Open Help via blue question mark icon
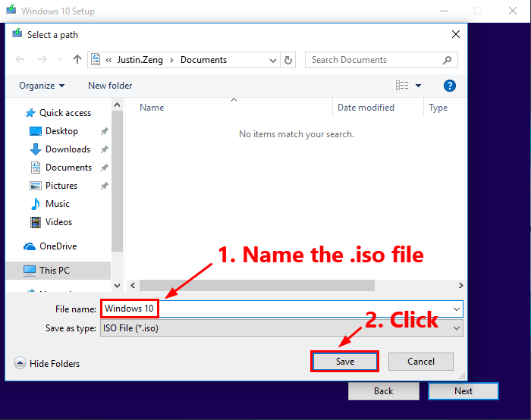 (x=449, y=86)
